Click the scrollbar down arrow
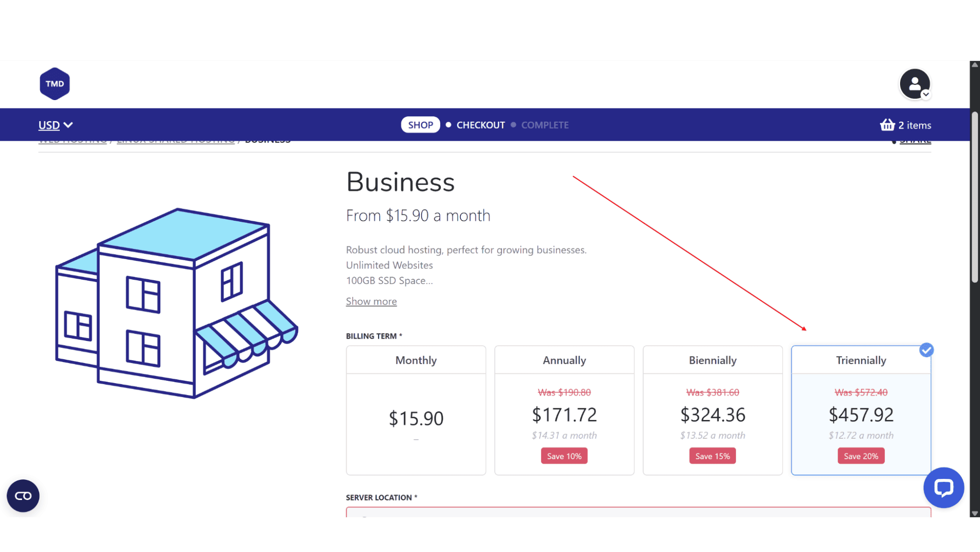The width and height of the screenshot is (980, 552). [x=975, y=513]
